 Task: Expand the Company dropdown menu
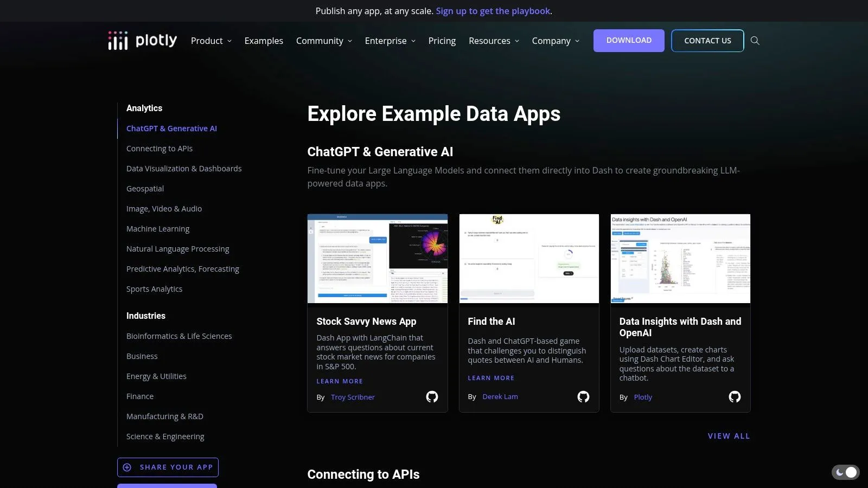click(x=556, y=41)
